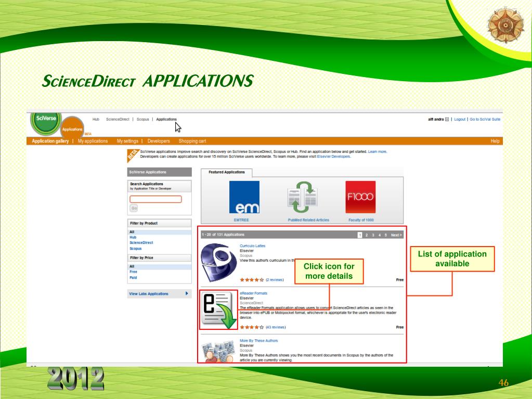This screenshot has height=399, width=532.
Task: Switch to Application gallery tab
Action: click(x=50, y=141)
